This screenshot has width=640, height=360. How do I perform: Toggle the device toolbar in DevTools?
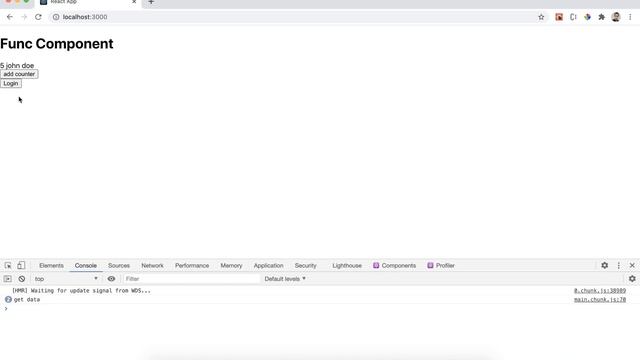[21, 265]
